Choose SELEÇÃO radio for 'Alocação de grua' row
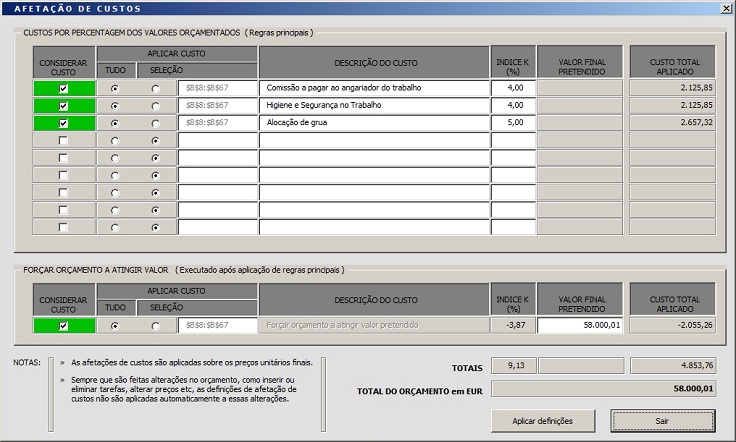Viewport: 736px width, 442px height. [x=155, y=123]
